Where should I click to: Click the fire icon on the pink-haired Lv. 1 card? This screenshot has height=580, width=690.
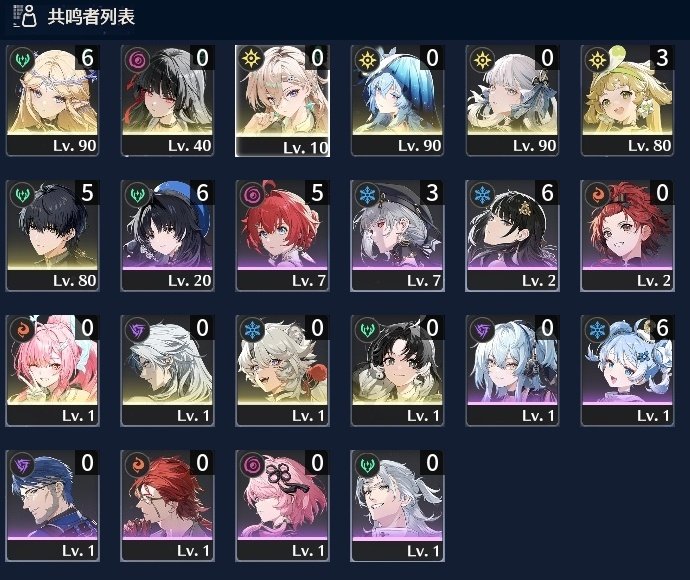point(22,330)
